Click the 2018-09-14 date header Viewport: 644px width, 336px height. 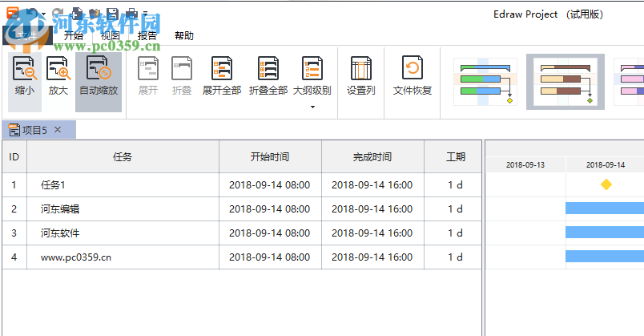click(x=606, y=165)
